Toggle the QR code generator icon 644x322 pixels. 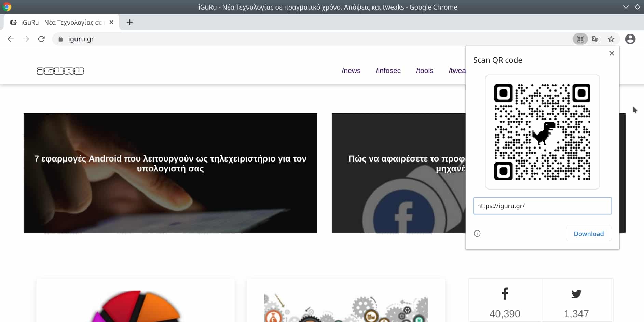point(580,39)
